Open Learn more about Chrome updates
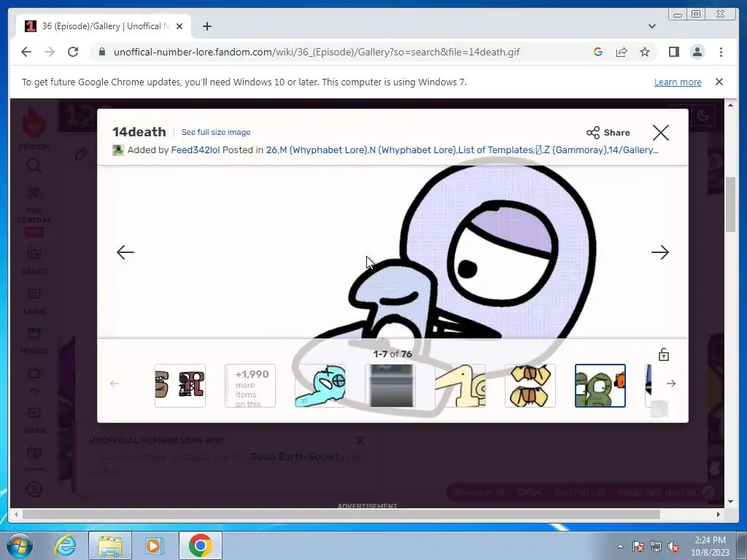The image size is (747, 560). (678, 82)
